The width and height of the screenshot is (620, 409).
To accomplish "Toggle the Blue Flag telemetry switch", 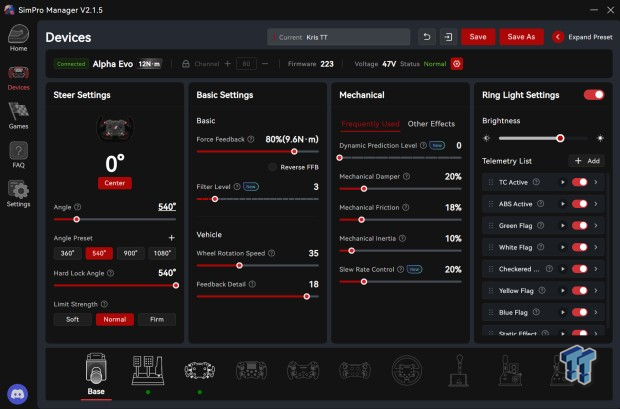I will (x=579, y=312).
